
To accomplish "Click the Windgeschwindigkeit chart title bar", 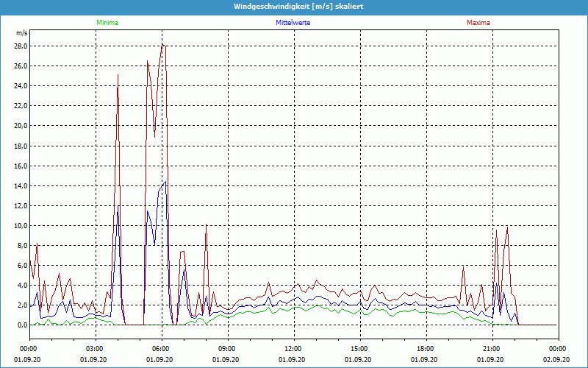I will pos(294,7).
